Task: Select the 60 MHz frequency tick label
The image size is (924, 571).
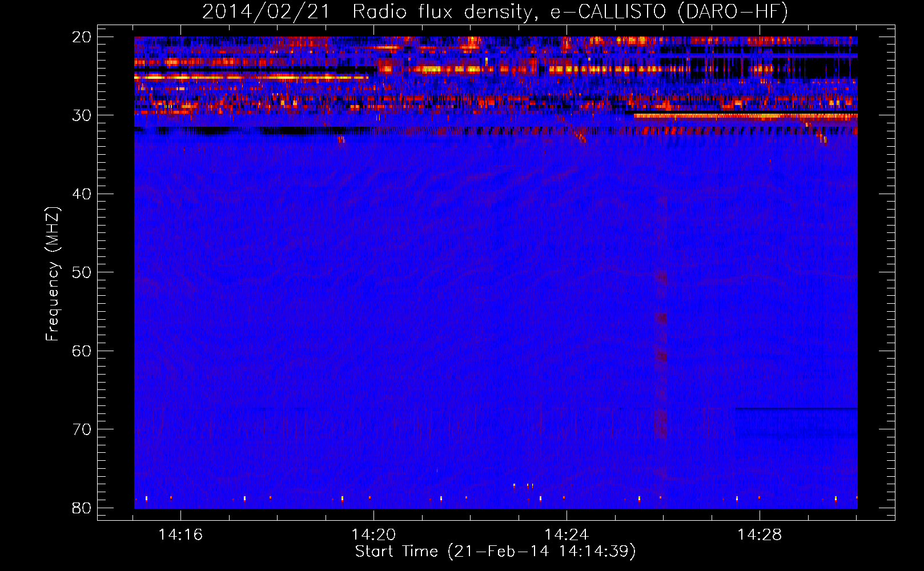Action: (82, 351)
